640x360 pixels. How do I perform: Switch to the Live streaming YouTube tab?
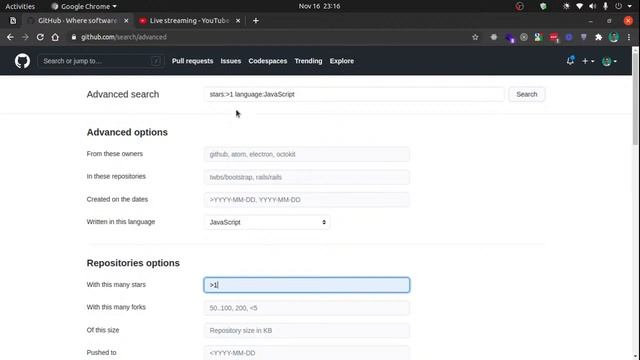click(189, 20)
